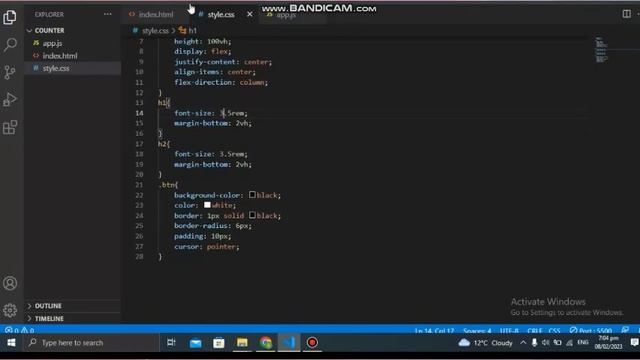Click CRLF end of line status item
The width and height of the screenshot is (640, 360).
(534, 331)
